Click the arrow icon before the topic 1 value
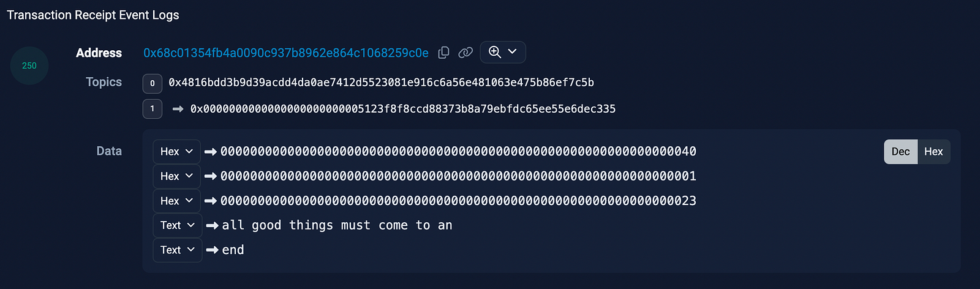 click(x=178, y=109)
